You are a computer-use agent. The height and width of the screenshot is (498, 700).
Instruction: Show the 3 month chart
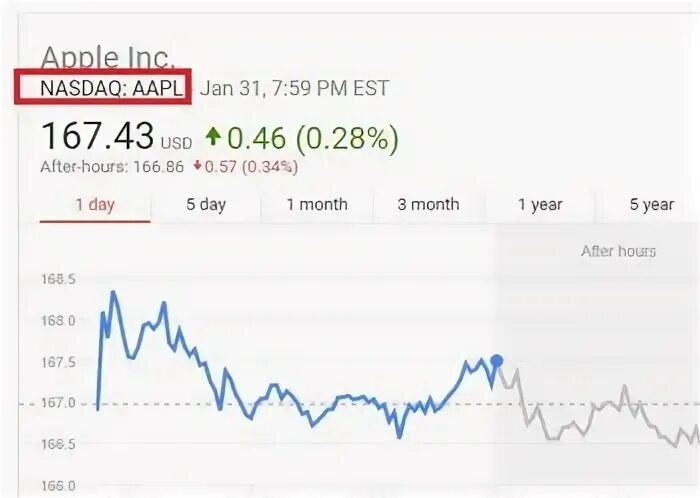tap(429, 205)
